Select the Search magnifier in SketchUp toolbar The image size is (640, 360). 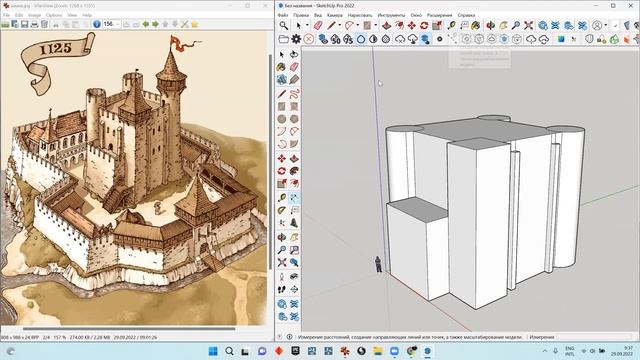(283, 25)
